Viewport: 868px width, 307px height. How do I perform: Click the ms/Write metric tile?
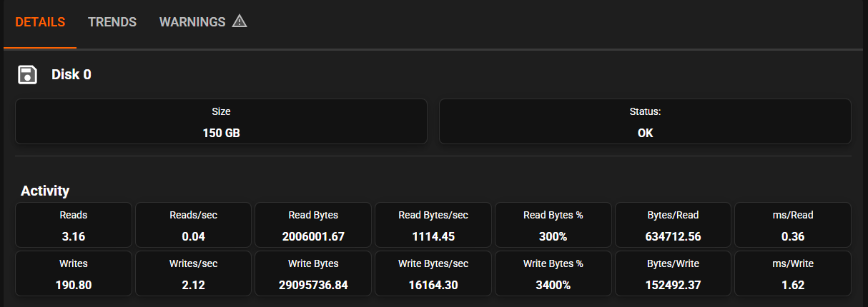793,273
